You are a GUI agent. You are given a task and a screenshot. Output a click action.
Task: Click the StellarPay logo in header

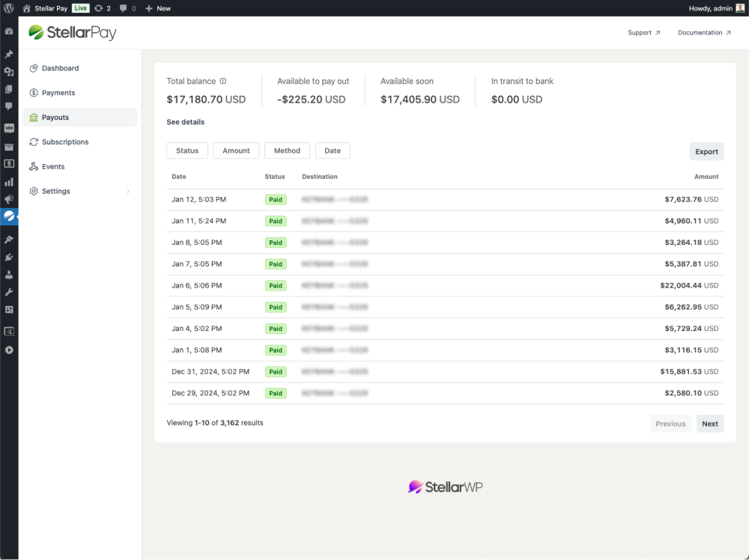pos(73,33)
